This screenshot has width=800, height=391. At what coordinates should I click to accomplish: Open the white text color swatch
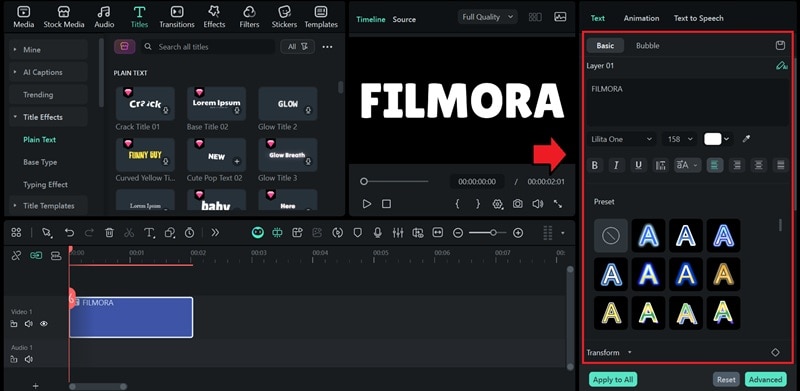pyautogui.click(x=713, y=139)
